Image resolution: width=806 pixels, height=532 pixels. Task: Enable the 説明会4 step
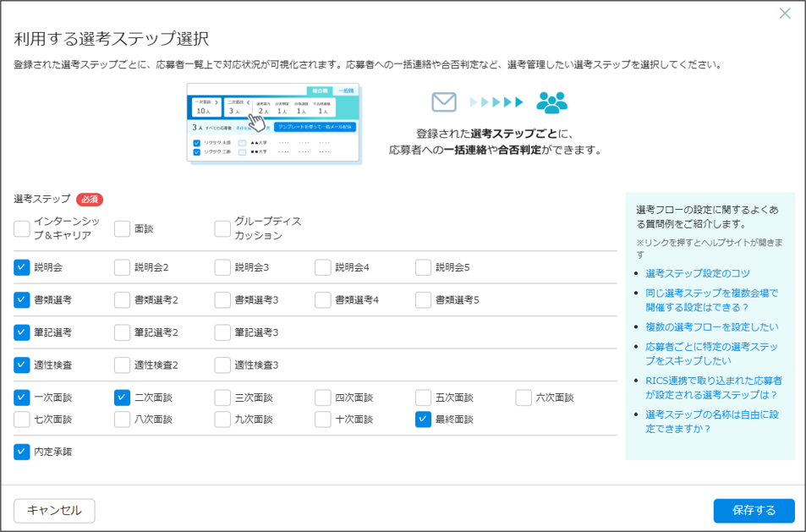323,267
